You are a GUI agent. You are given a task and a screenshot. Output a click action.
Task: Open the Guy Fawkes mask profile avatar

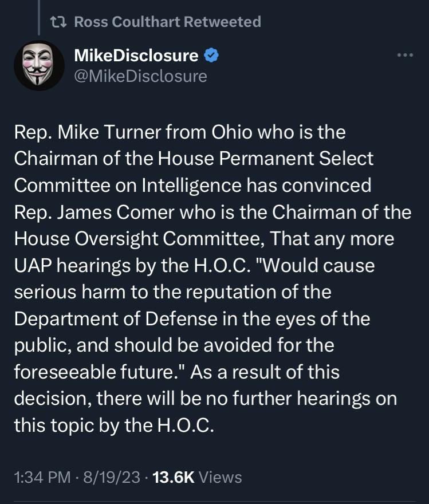pyautogui.click(x=39, y=65)
